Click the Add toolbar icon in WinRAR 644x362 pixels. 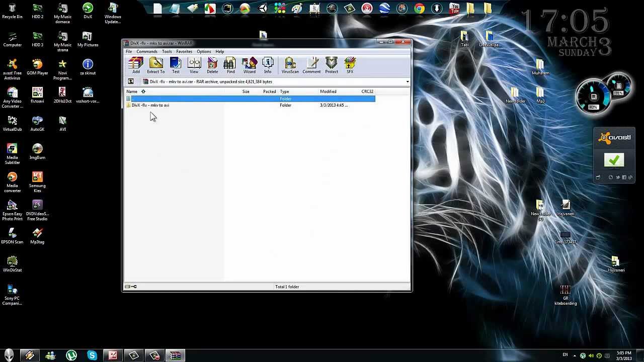coord(136,65)
